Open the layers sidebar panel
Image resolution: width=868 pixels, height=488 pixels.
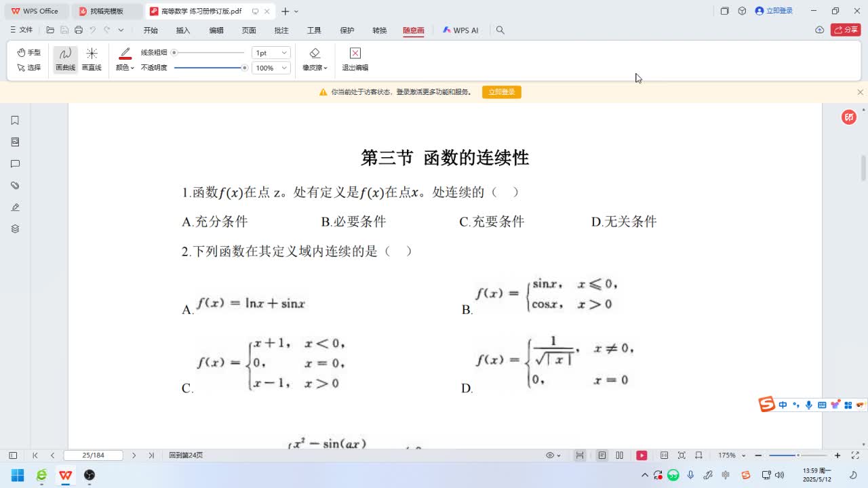(15, 228)
